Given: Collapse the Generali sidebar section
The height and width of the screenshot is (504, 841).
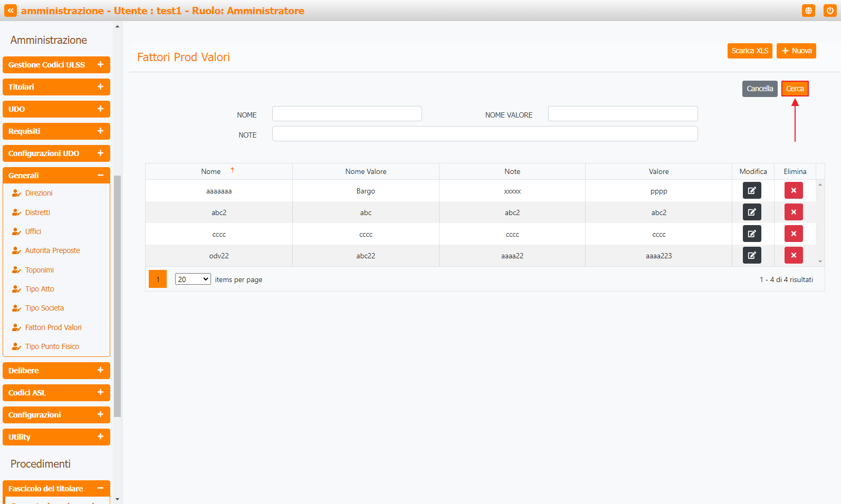Looking at the screenshot, I should (x=100, y=176).
